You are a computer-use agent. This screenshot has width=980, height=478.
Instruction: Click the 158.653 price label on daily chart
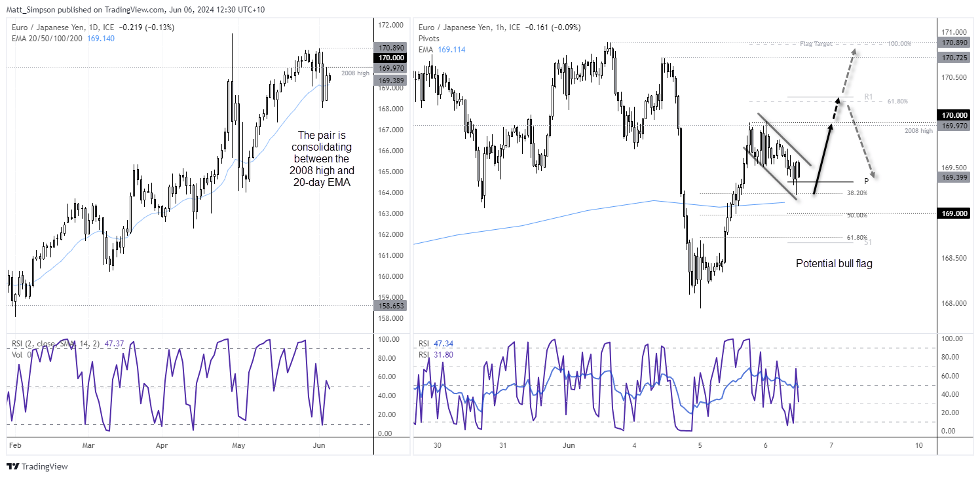[x=390, y=305]
